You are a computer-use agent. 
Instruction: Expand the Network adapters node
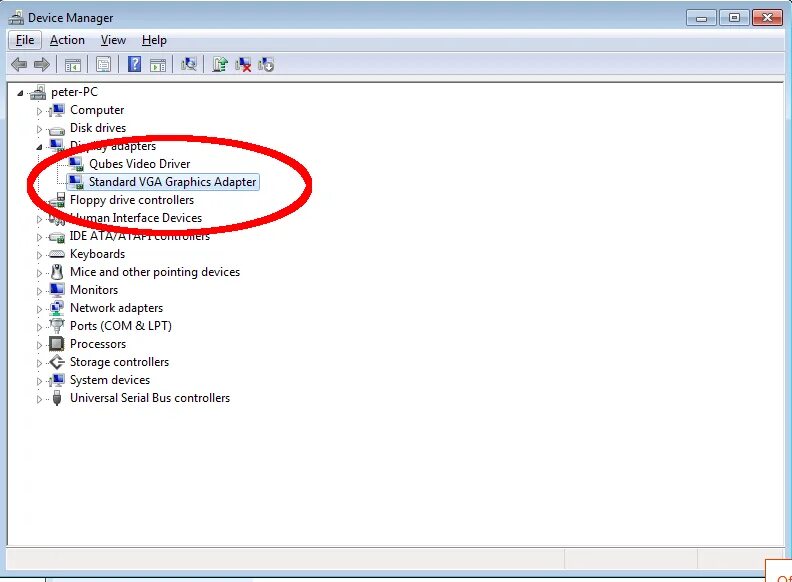(x=39, y=309)
